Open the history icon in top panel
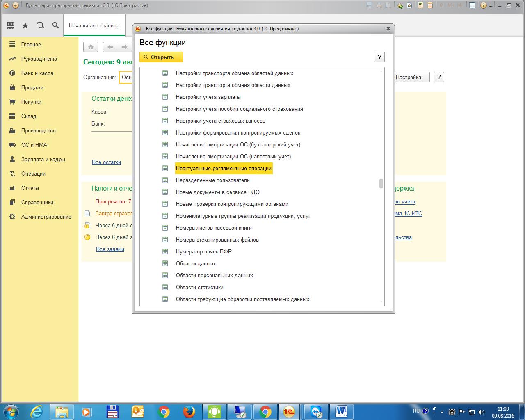 [40, 25]
